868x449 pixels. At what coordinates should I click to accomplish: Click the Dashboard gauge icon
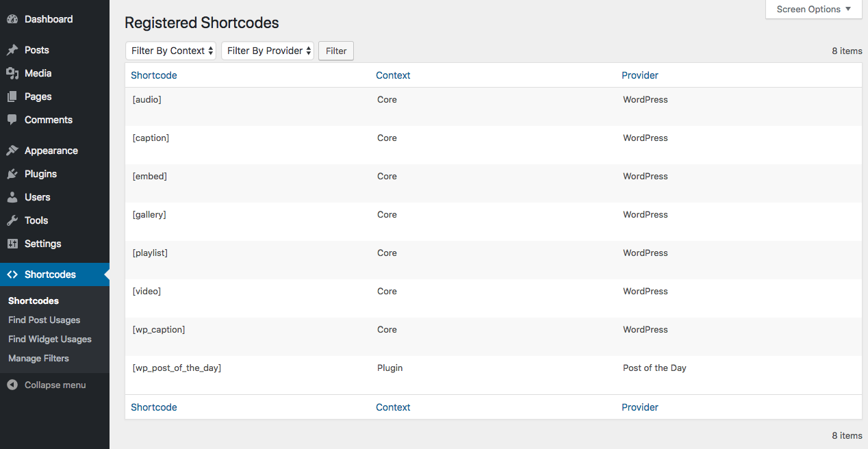[x=12, y=19]
